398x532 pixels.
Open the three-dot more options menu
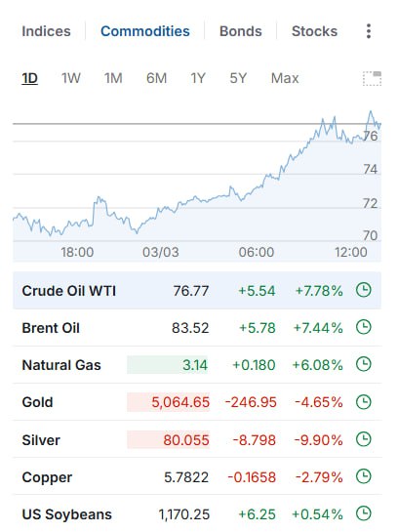(x=369, y=31)
